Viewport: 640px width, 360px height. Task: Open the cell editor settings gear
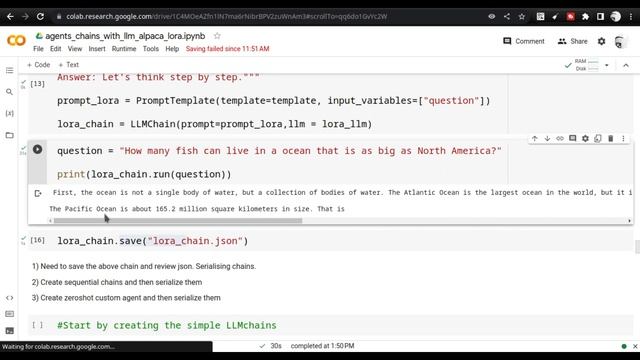585,138
